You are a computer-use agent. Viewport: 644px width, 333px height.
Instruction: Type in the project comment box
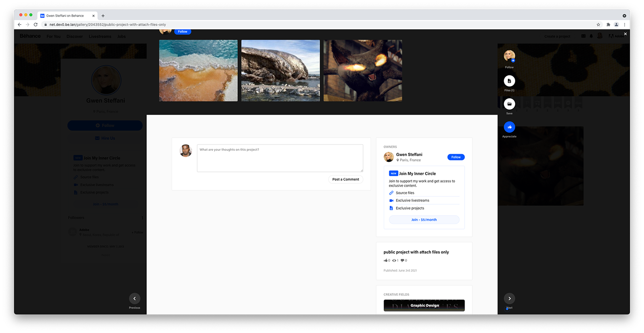click(280, 158)
